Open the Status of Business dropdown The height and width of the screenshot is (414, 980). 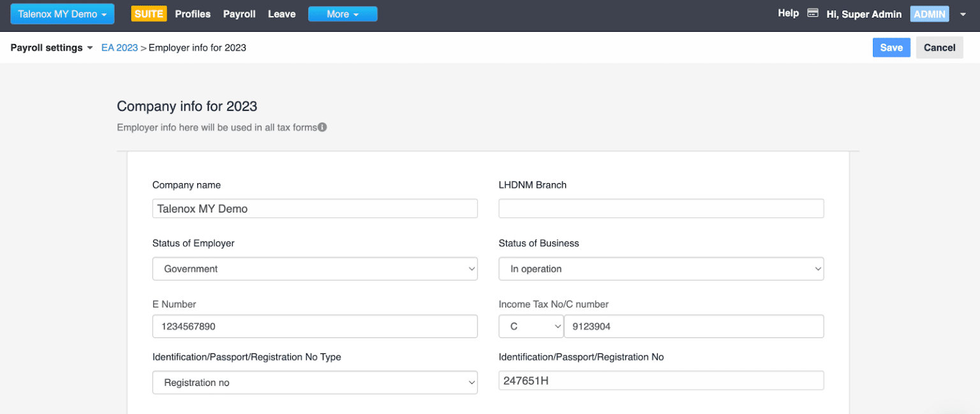click(x=661, y=269)
